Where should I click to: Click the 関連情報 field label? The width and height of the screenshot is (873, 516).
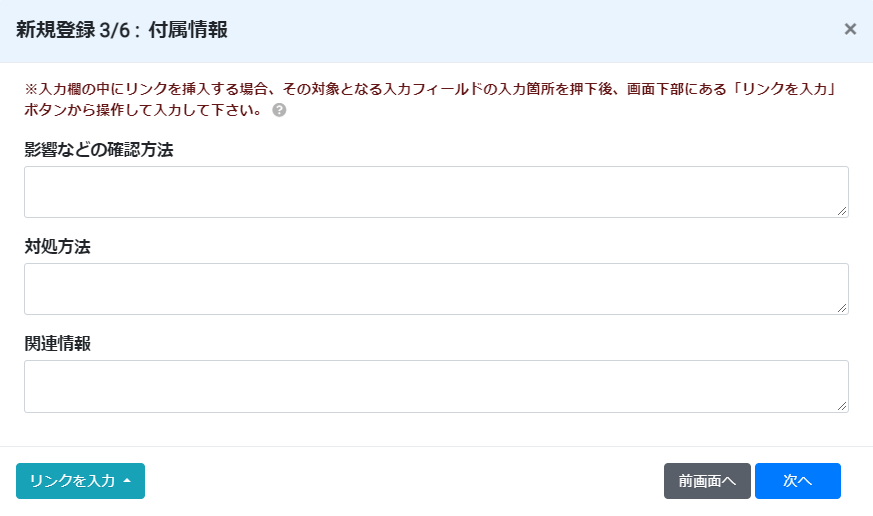(x=57, y=343)
